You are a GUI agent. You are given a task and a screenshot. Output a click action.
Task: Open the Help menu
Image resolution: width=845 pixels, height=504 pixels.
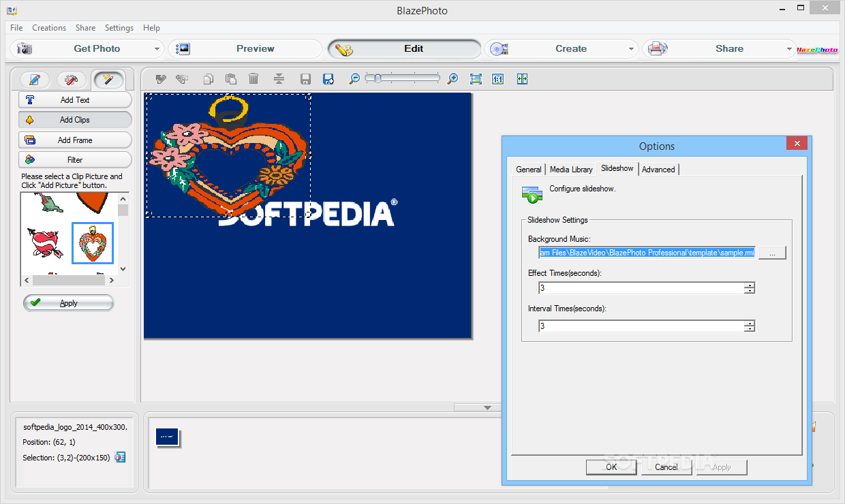point(151,28)
